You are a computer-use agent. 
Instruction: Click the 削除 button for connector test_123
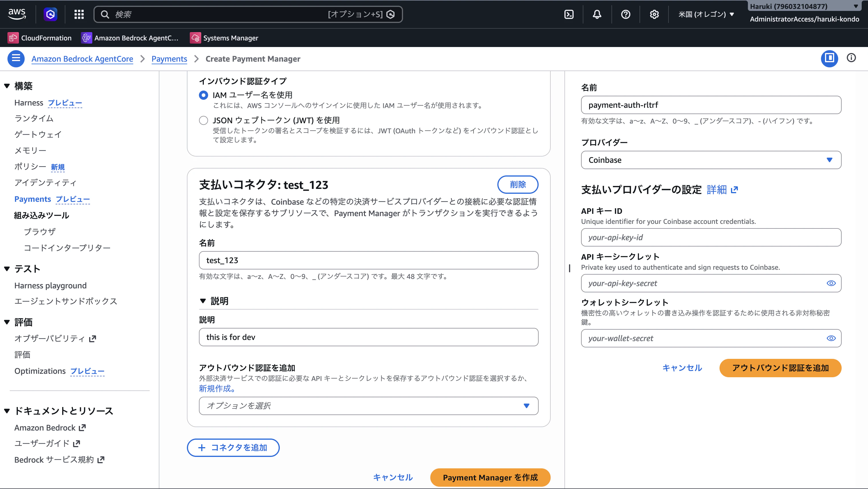tap(518, 184)
